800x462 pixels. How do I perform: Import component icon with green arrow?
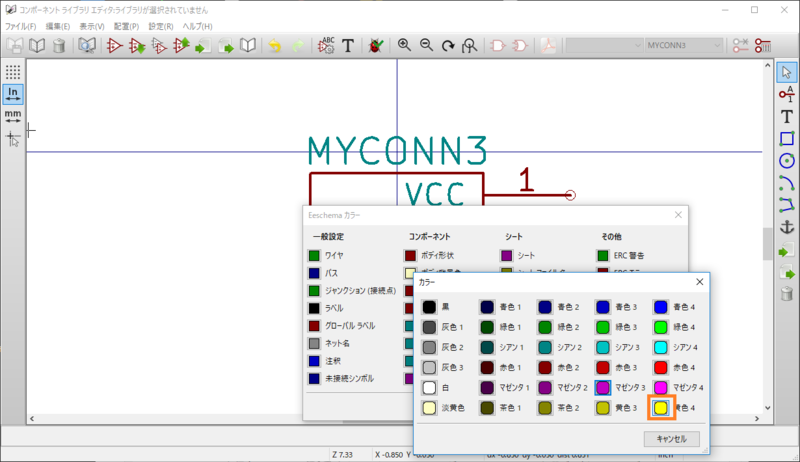(203, 45)
